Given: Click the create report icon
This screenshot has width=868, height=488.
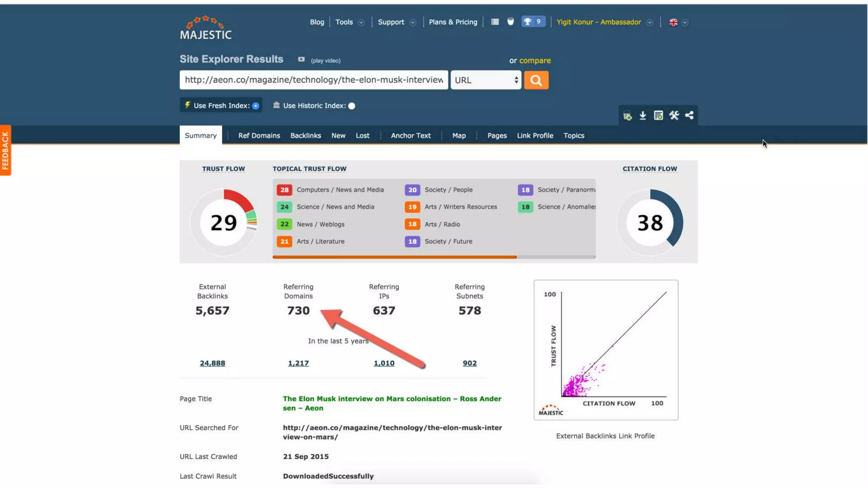Looking at the screenshot, I should [658, 115].
